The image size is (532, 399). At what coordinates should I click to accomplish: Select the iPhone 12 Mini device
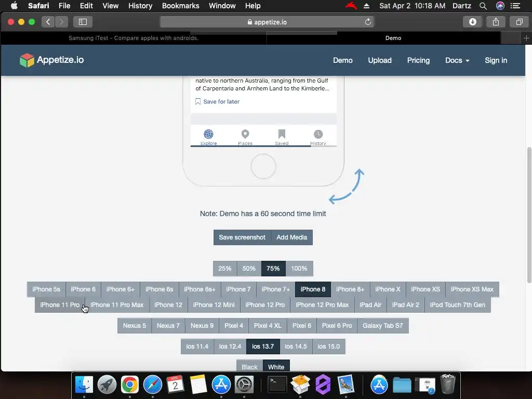click(214, 304)
